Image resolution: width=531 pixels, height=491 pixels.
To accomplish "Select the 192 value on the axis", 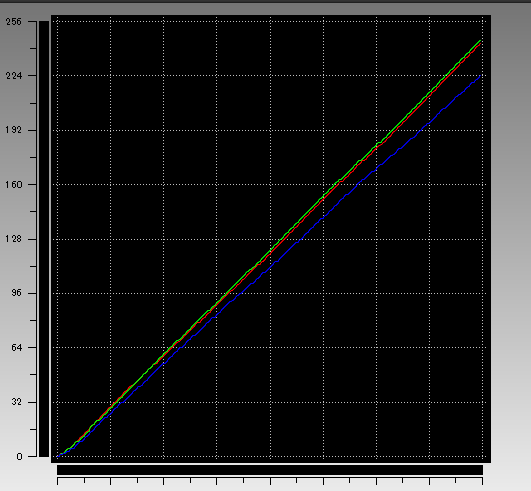I will 14,130.
